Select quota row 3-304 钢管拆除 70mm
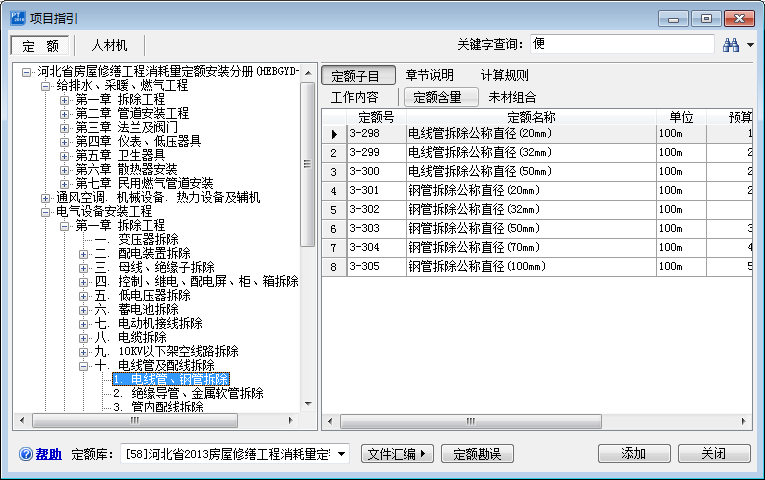Image resolution: width=765 pixels, height=480 pixels. point(537,248)
